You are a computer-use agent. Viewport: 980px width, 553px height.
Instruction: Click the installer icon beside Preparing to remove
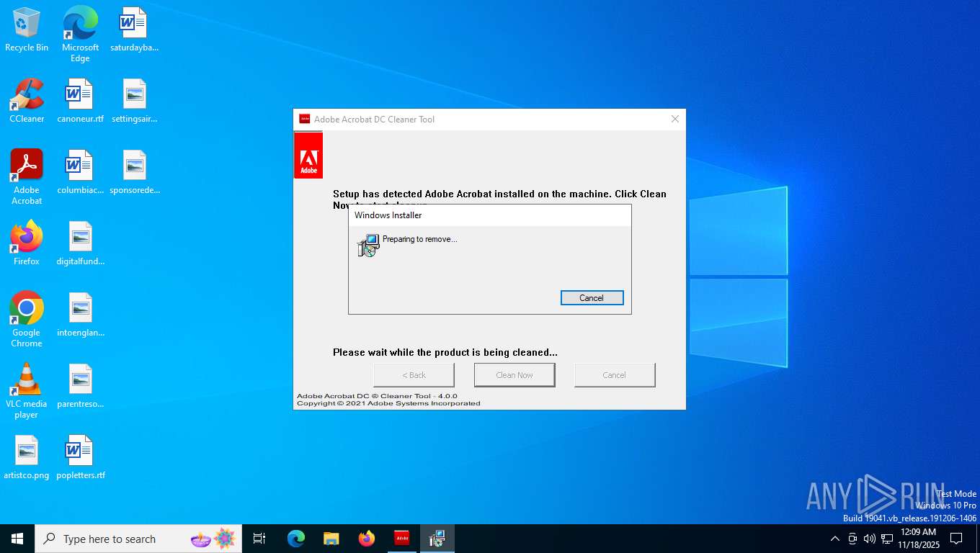tap(368, 246)
